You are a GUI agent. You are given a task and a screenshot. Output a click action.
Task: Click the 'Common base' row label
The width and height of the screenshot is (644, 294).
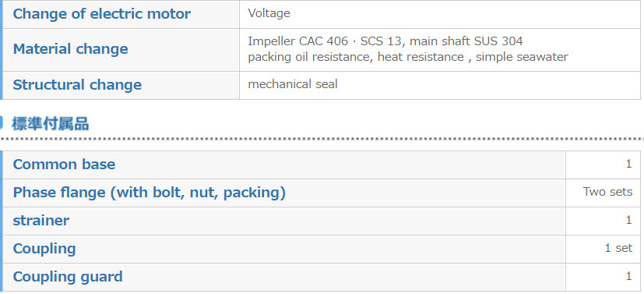click(x=64, y=164)
